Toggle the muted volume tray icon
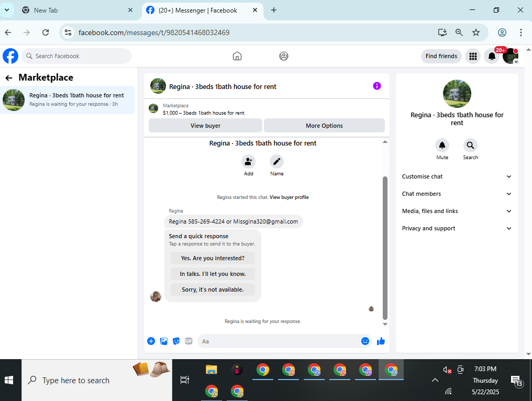The width and height of the screenshot is (532, 401). (x=447, y=370)
